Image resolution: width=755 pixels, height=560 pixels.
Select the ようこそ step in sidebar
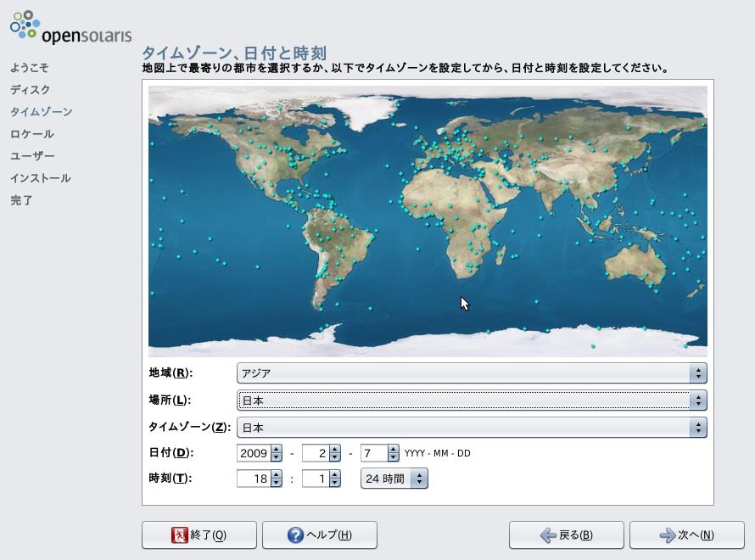click(x=30, y=67)
